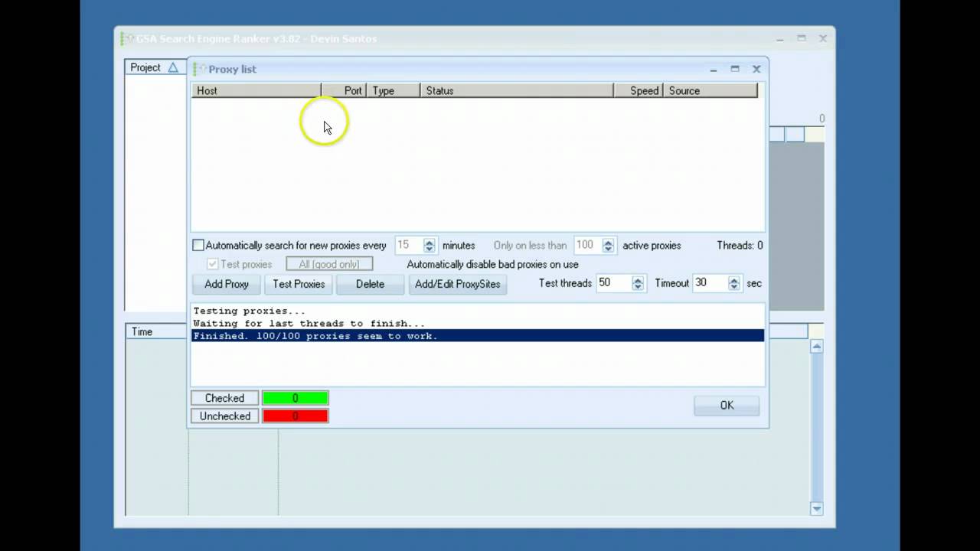Sort proxy list by Speed column
980x551 pixels.
point(639,90)
